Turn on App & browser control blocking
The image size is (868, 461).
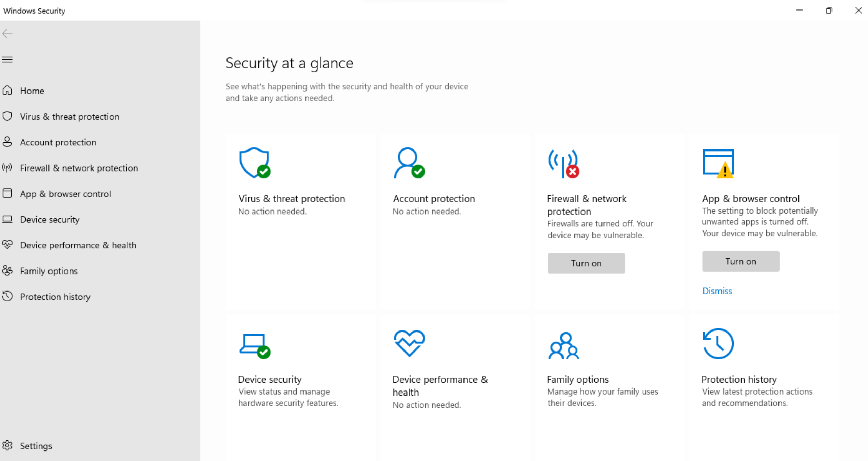741,261
